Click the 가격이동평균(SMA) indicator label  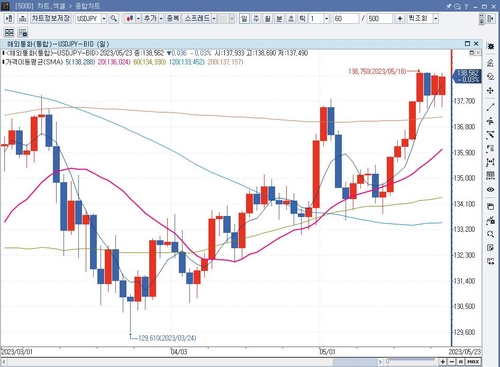pyautogui.click(x=34, y=62)
